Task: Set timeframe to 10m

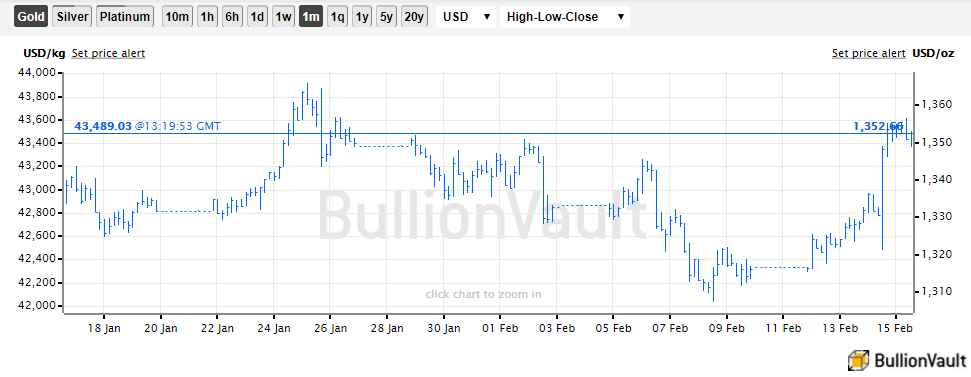Action: click(177, 17)
